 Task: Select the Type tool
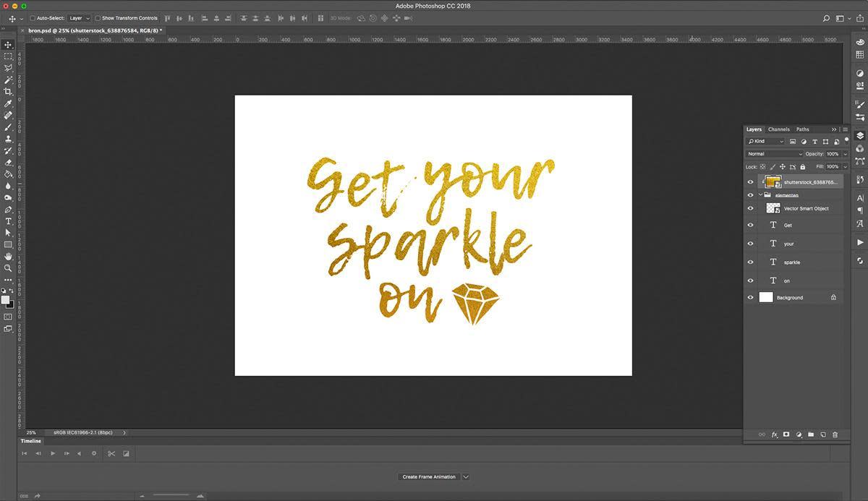click(8, 220)
